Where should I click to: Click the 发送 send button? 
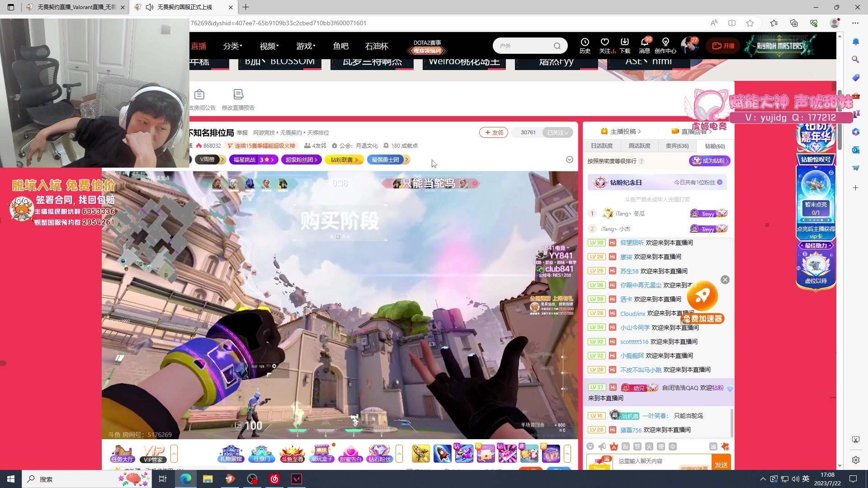(x=721, y=463)
